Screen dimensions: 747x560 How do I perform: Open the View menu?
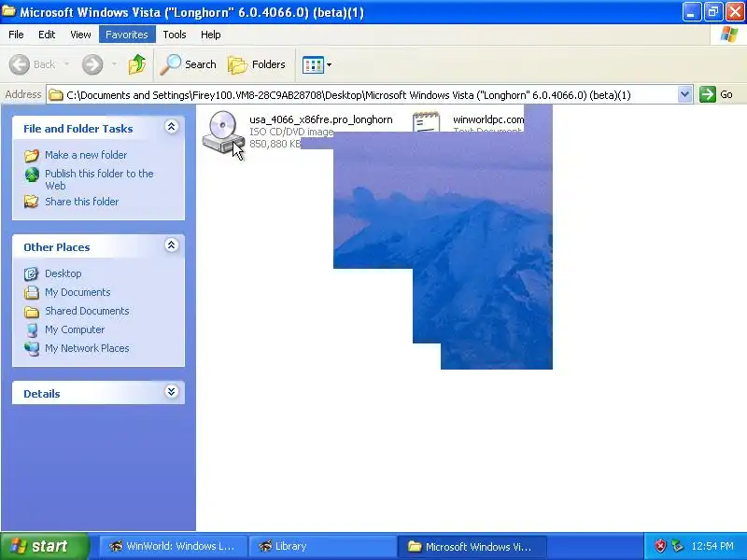click(x=80, y=35)
